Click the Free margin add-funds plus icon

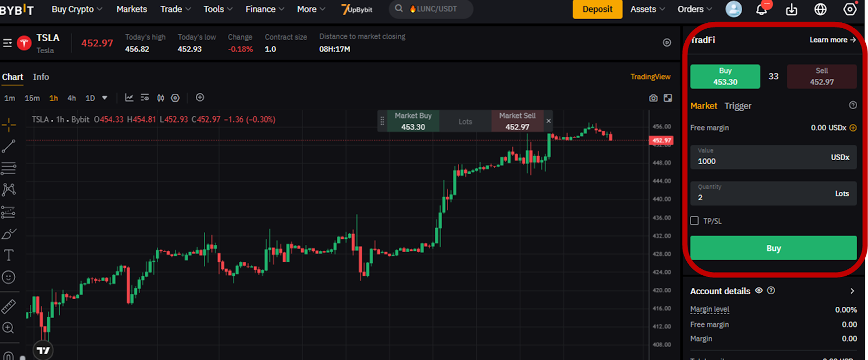point(853,128)
